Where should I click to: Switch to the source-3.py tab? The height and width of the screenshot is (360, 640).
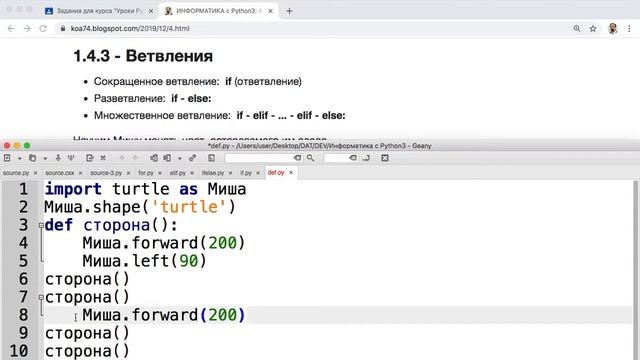106,173
